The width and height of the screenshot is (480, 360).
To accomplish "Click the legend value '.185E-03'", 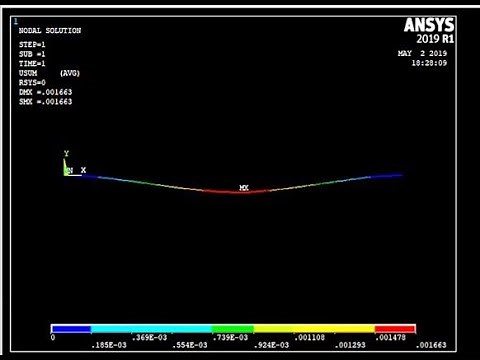I will (109, 345).
